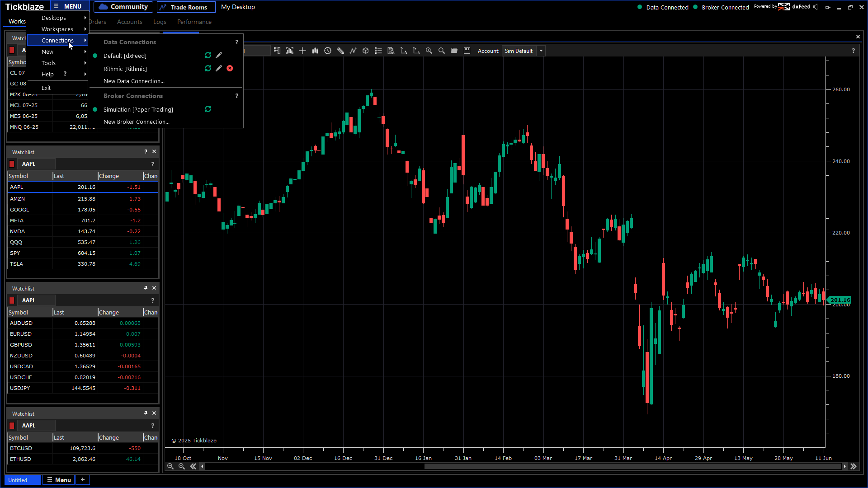Image resolution: width=868 pixels, height=488 pixels.
Task: Edit the Rithmic connection settings
Action: pyautogui.click(x=219, y=68)
